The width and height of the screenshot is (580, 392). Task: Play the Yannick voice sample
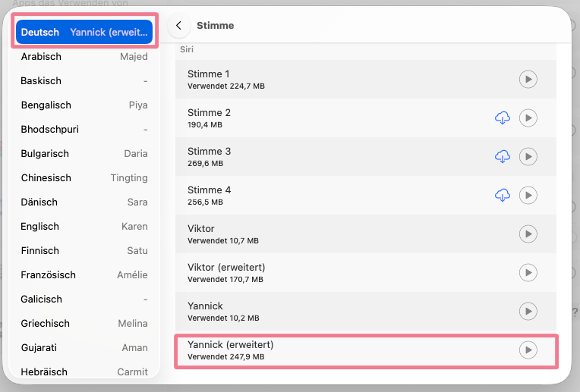tap(528, 312)
